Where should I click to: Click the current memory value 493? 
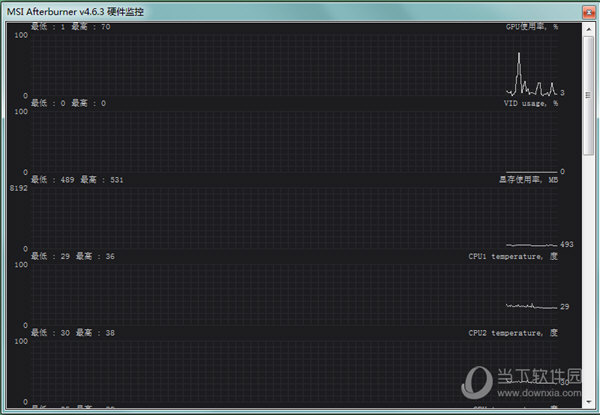(567, 244)
